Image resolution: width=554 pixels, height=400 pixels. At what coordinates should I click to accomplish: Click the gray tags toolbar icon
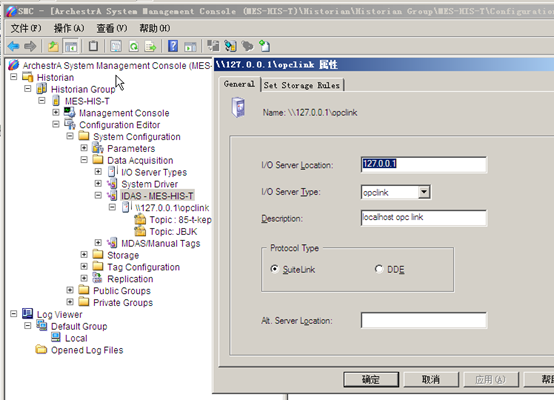(x=248, y=46)
